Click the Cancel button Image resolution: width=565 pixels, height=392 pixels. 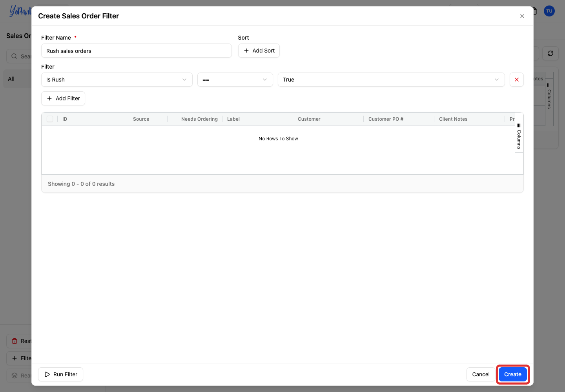pyautogui.click(x=481, y=374)
